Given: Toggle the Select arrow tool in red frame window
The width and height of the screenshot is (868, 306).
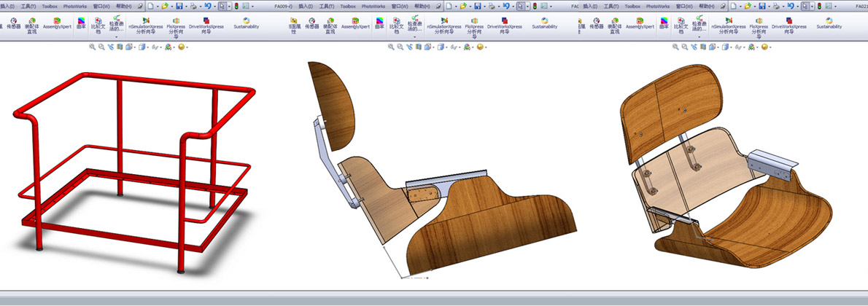Looking at the screenshot, I should coord(222,6).
